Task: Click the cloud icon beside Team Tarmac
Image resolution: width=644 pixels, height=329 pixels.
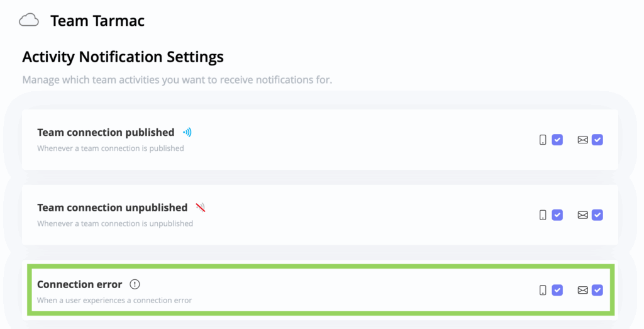Action: [29, 21]
